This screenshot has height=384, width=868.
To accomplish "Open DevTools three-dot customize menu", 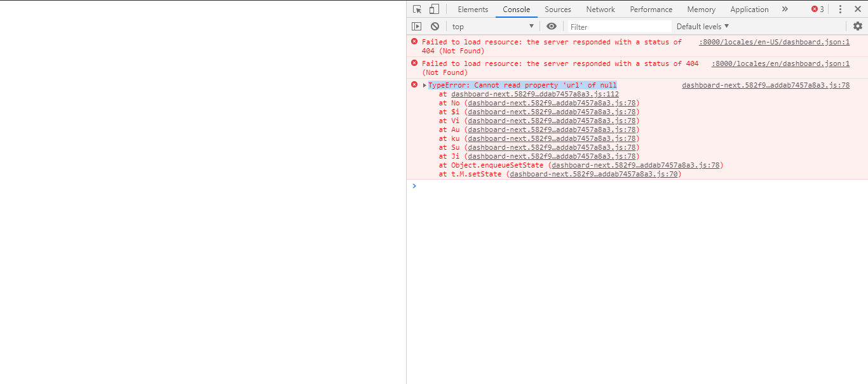I will pos(840,9).
